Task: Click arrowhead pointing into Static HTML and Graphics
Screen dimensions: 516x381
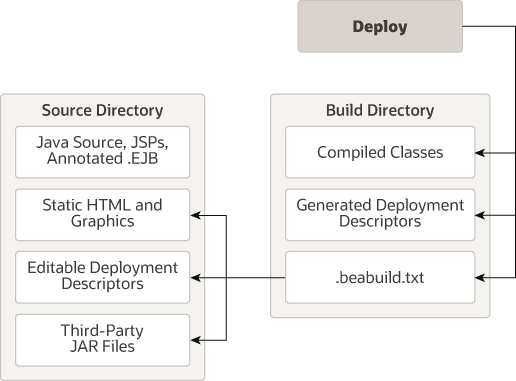Action: tap(196, 215)
